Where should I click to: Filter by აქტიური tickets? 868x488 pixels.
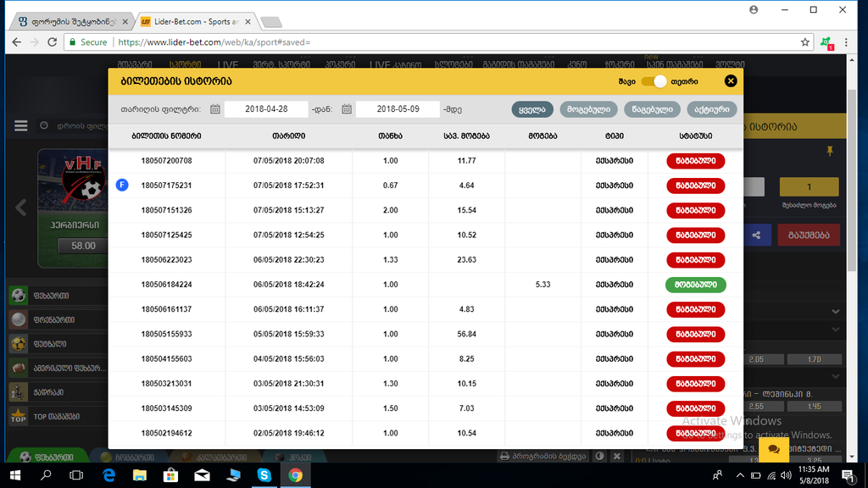(x=712, y=109)
